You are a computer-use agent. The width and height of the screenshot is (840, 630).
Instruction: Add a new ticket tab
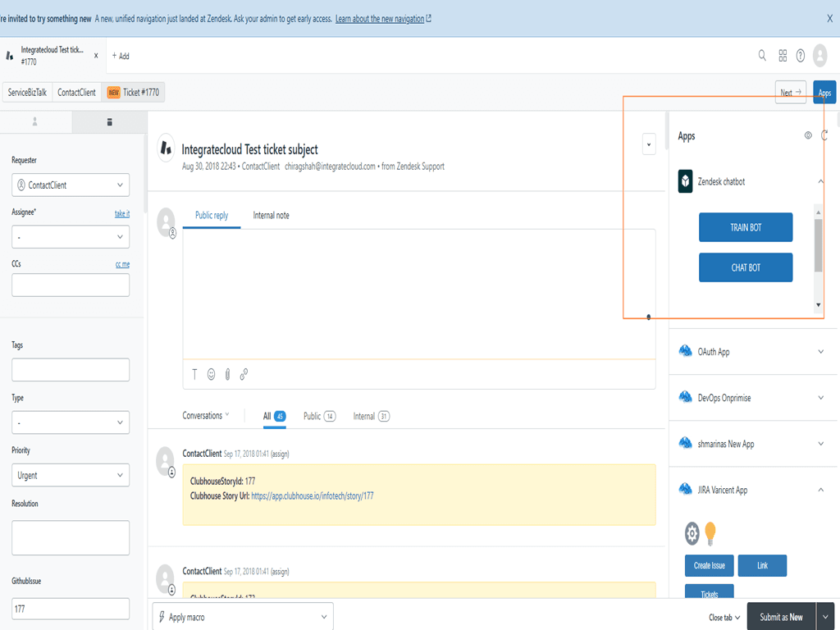[x=121, y=56]
